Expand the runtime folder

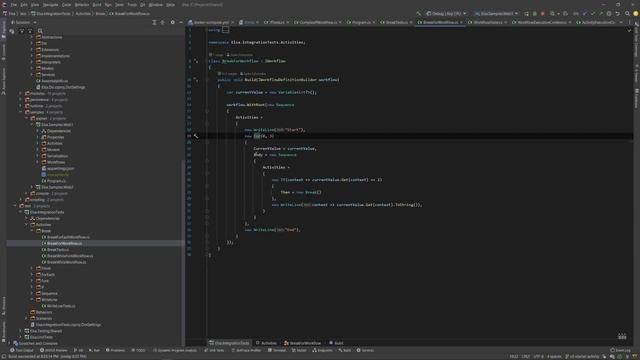[20, 106]
